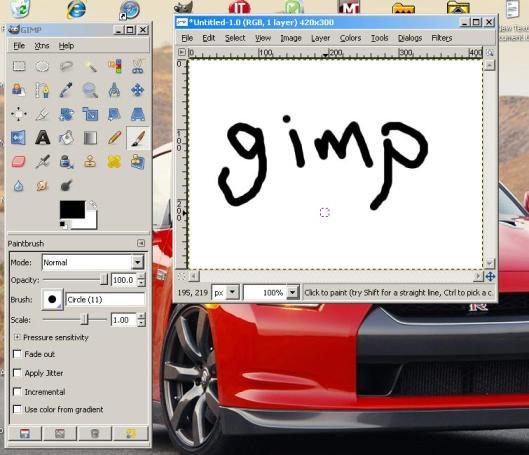Click the Opacity slider handle
529x455 pixels.
pos(104,280)
